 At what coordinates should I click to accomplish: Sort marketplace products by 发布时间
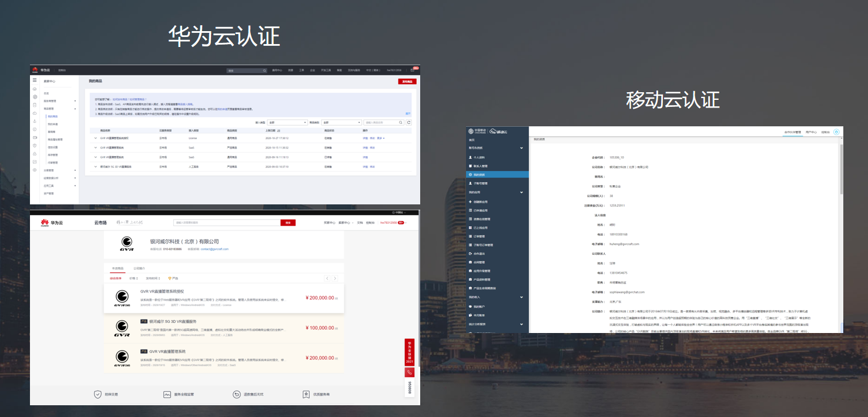click(153, 278)
